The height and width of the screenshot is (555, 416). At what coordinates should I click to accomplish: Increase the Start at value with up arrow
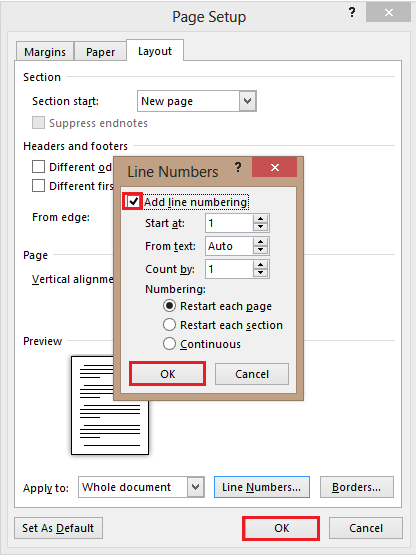click(261, 219)
